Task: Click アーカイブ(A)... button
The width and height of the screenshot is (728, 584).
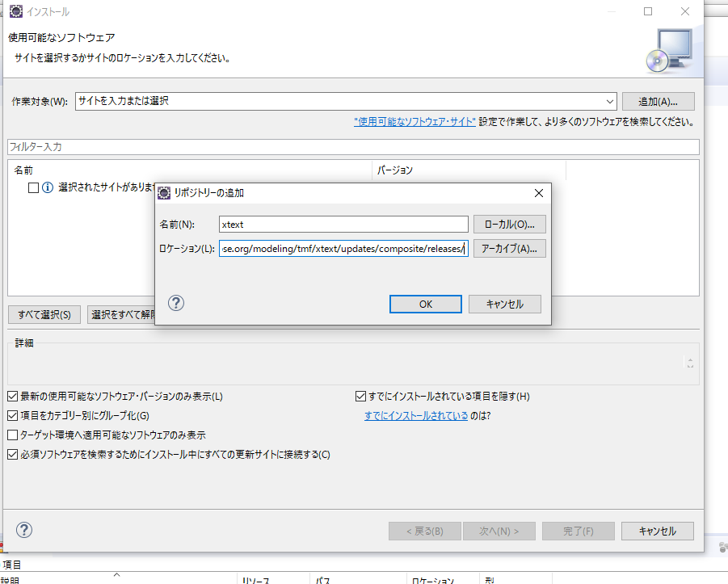Action: pyautogui.click(x=509, y=249)
